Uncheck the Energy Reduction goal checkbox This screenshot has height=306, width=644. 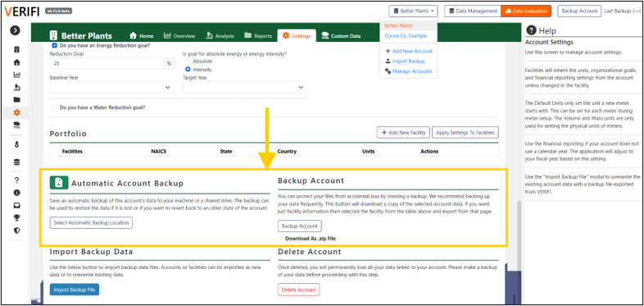(55, 46)
